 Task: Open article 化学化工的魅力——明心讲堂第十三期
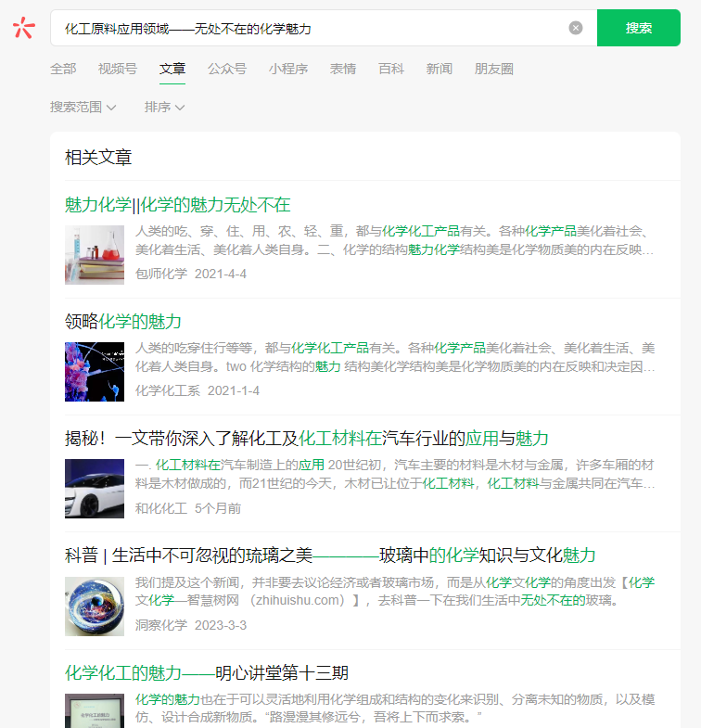[x=207, y=672]
